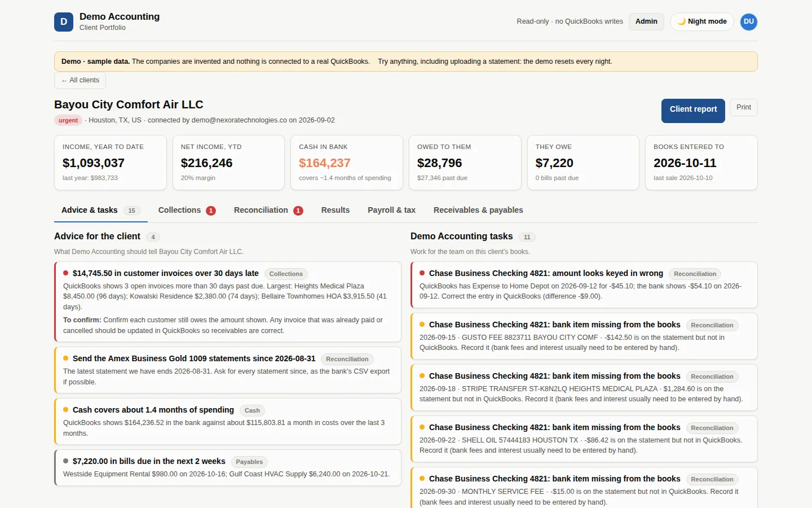The width and height of the screenshot is (812, 508).
Task: Click orange dot beside Cash covers advice
Action: click(66, 410)
